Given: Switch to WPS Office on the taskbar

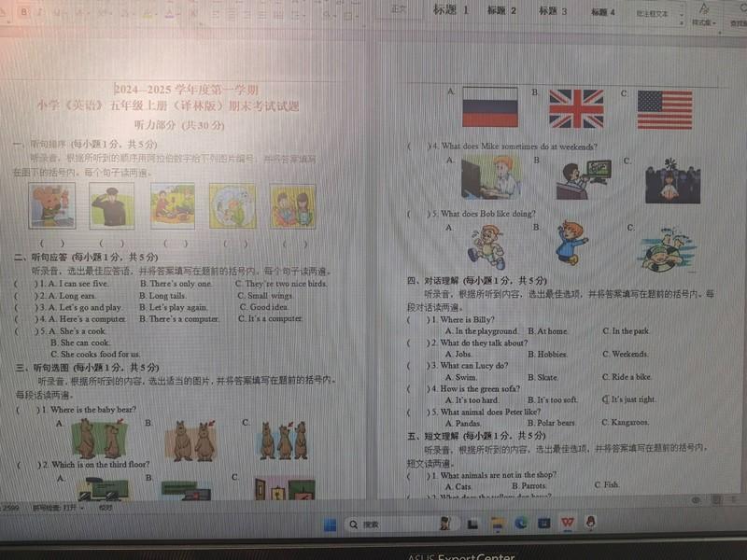Looking at the screenshot, I should pos(568,523).
